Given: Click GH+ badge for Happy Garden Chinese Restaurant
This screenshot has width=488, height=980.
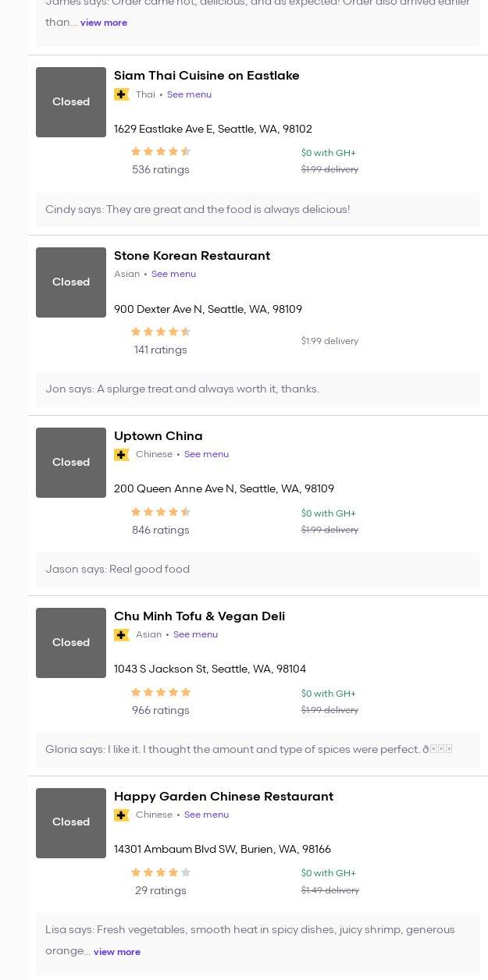Looking at the screenshot, I should (122, 815).
